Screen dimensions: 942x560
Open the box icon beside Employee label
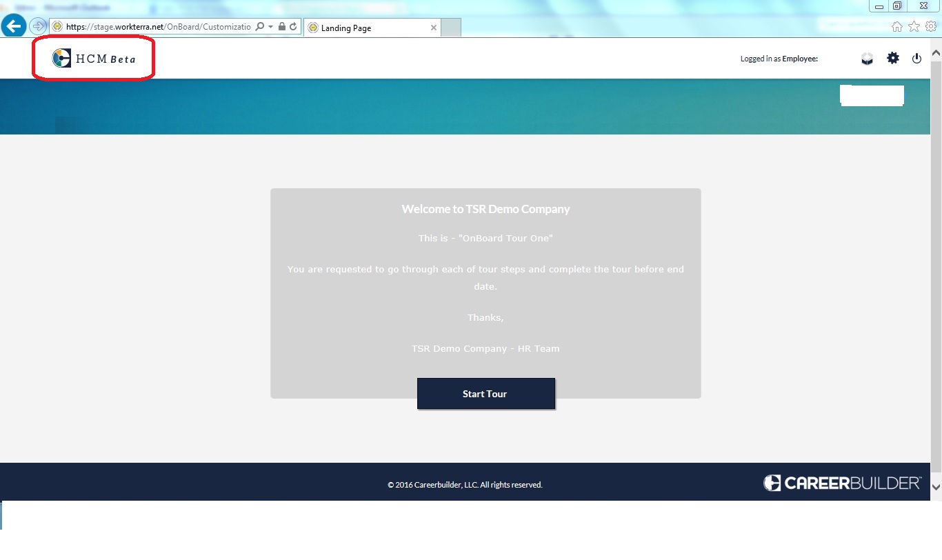point(867,59)
